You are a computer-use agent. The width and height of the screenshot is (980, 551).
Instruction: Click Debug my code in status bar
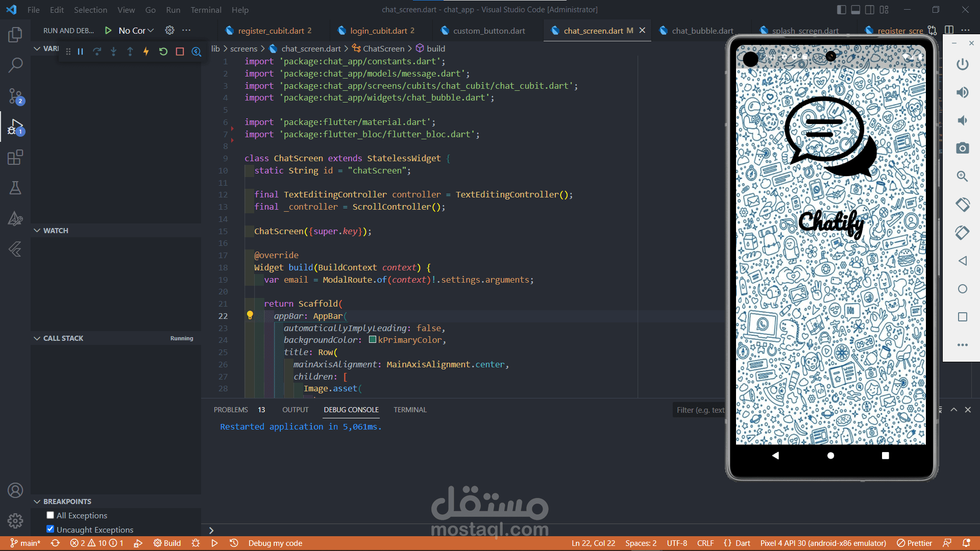275,543
